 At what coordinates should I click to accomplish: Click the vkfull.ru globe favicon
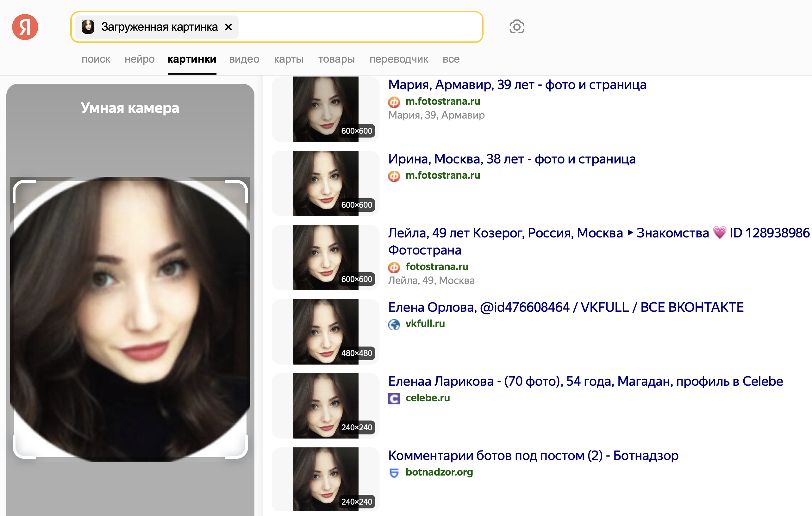[394, 324]
